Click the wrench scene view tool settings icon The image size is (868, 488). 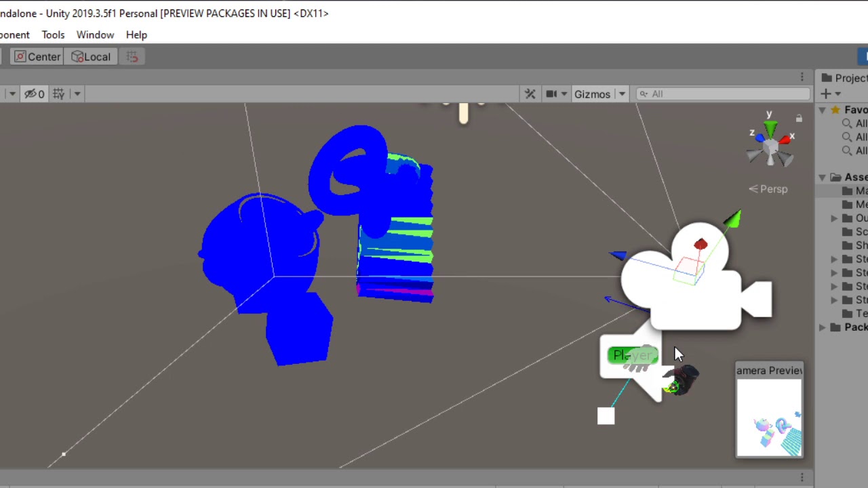click(x=530, y=94)
